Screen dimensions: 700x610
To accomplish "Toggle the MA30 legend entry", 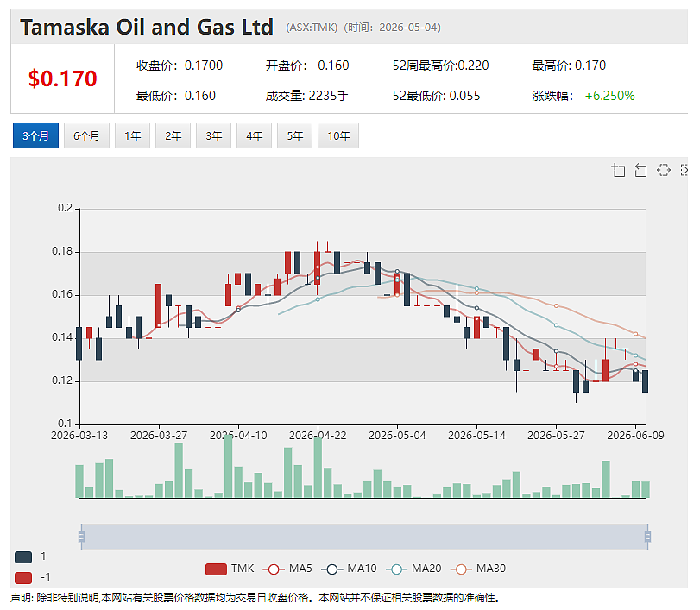I will coord(478,569).
